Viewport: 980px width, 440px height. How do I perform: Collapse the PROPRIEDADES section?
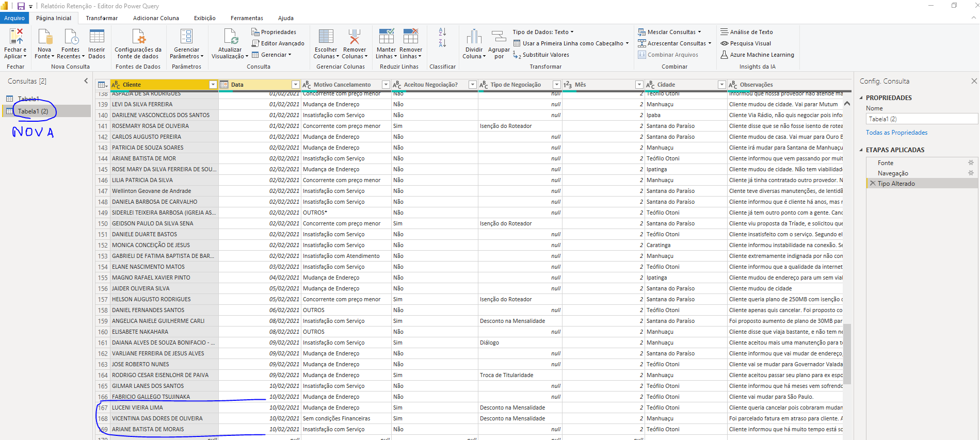[861, 97]
